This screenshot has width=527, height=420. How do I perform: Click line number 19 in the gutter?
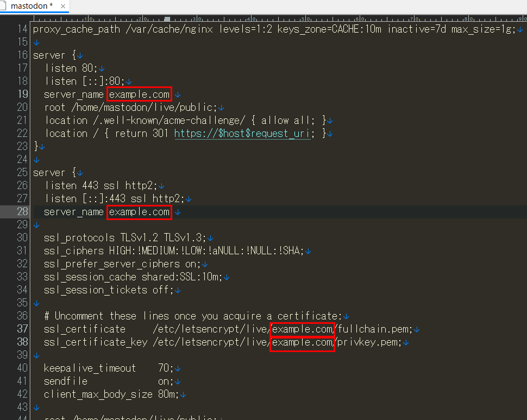22,95
